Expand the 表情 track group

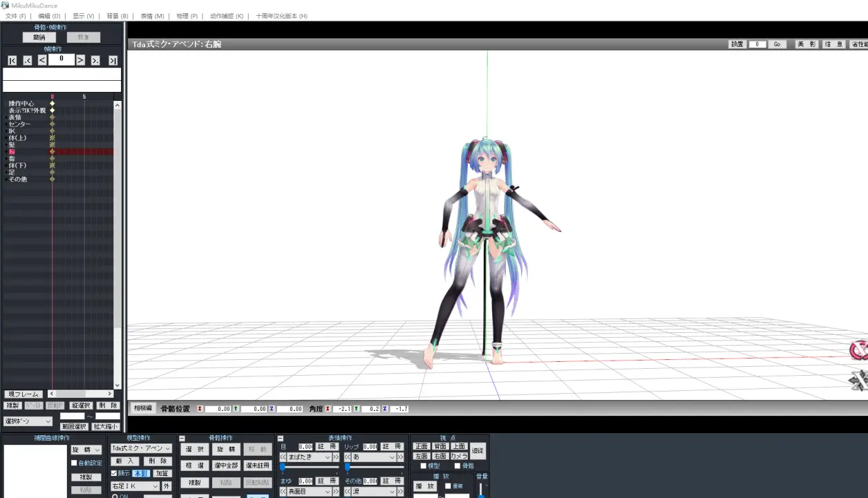pos(6,117)
